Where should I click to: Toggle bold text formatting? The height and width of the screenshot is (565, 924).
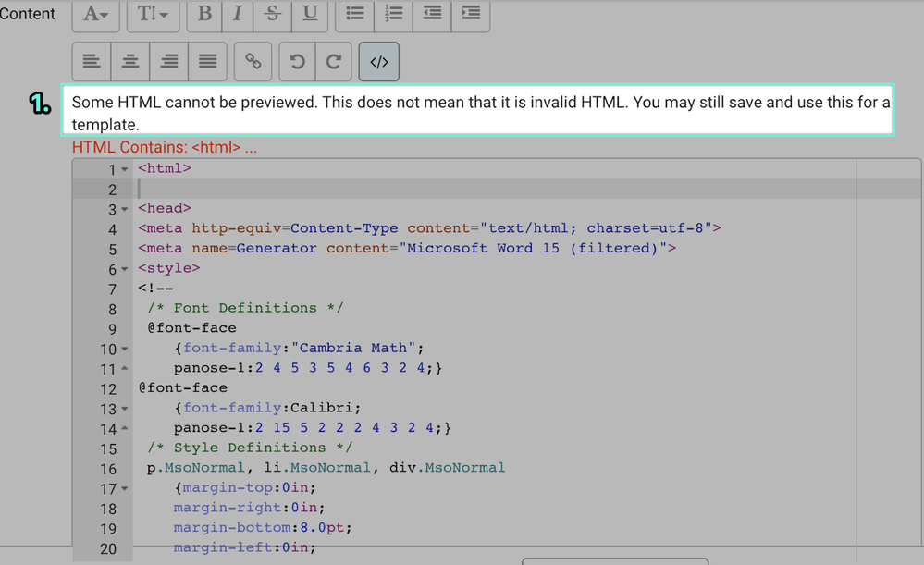point(205,14)
